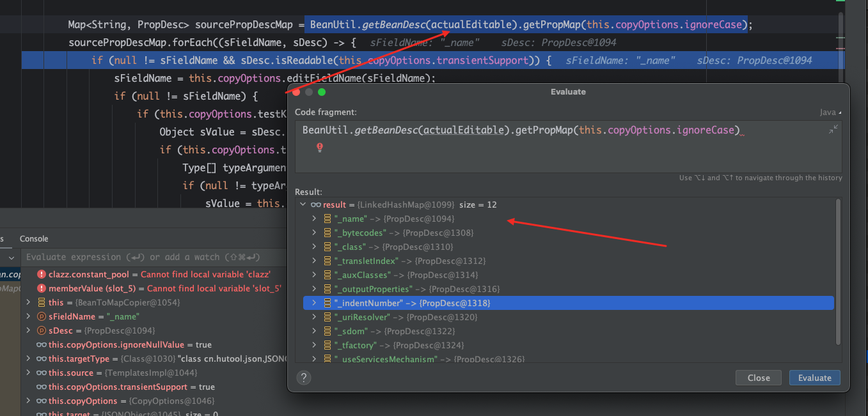Click the red error bulb in code fragment

[320, 147]
